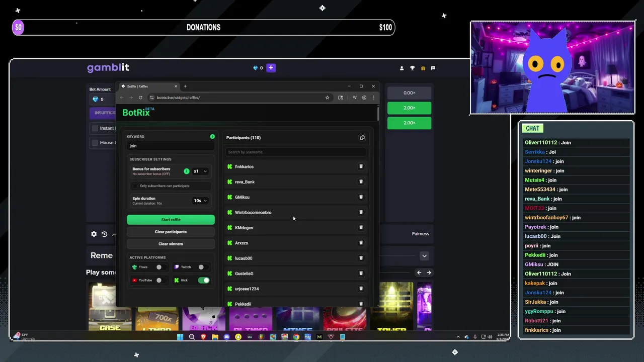Click Fairness link in gamblit
Viewport: 644px width, 362px height.
point(421,234)
